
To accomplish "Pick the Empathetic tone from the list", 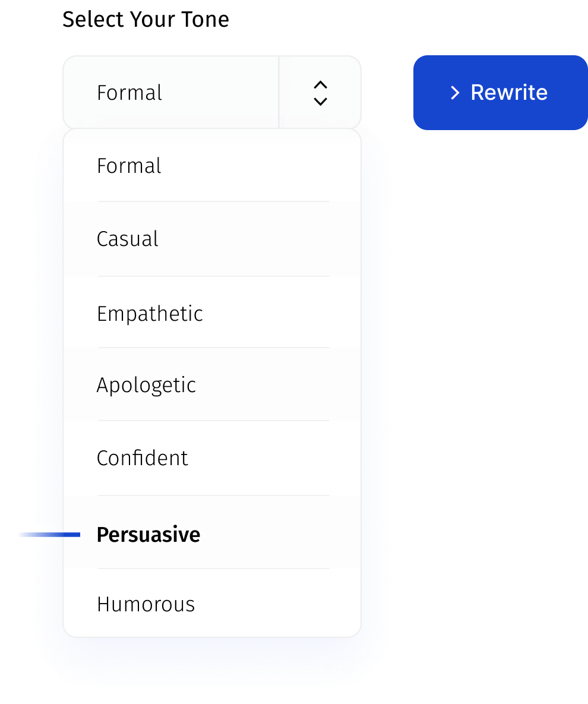I will [x=150, y=314].
